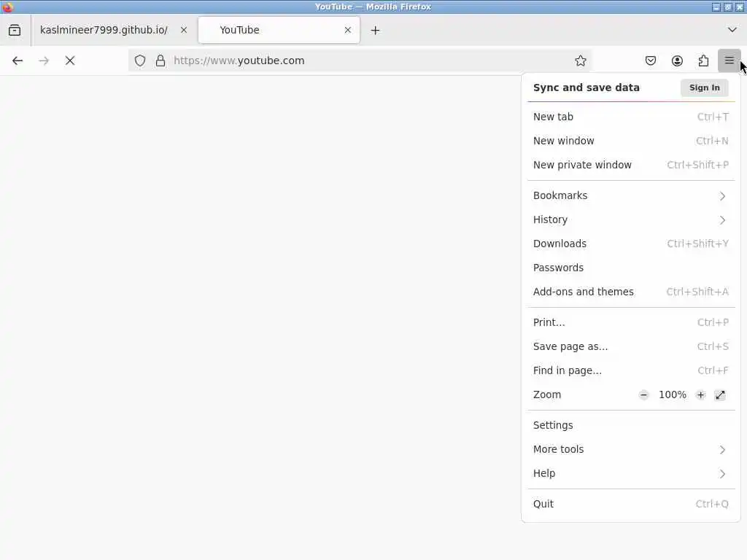747x560 pixels.
Task: Open a new tab with plus button
Action: (x=376, y=31)
